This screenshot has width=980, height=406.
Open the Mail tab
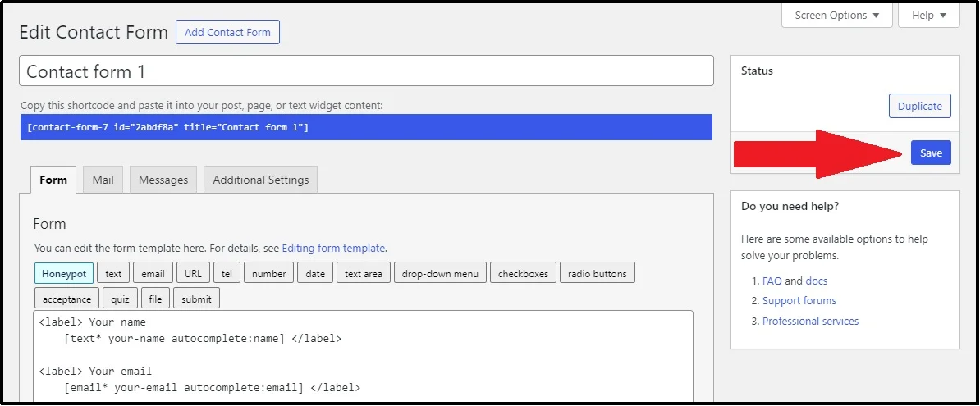[103, 180]
